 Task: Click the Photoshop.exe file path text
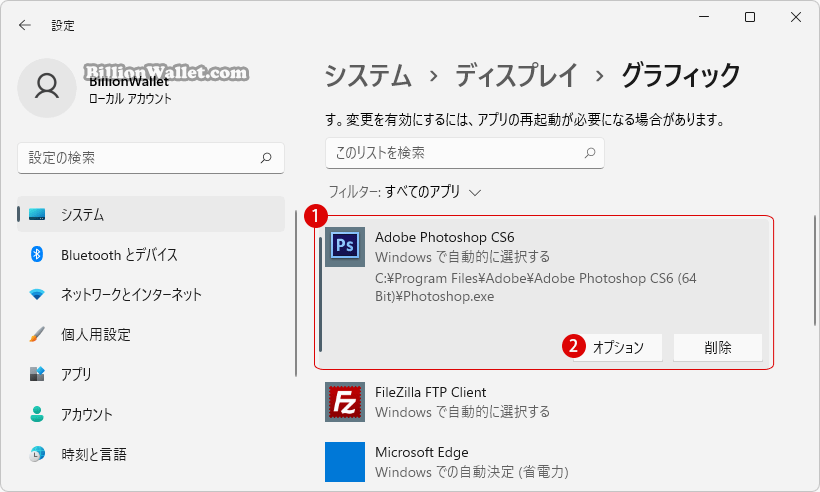pos(536,287)
